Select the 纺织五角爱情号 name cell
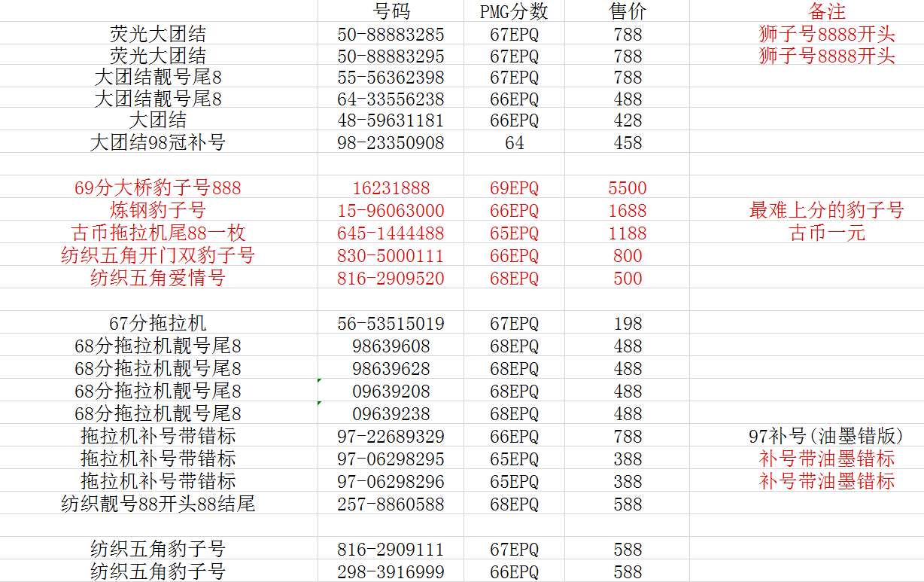This screenshot has width=924, height=582. pos(158,278)
